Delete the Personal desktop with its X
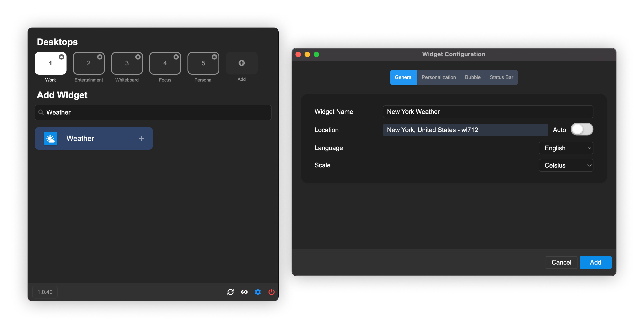The image size is (644, 329). pyautogui.click(x=214, y=57)
